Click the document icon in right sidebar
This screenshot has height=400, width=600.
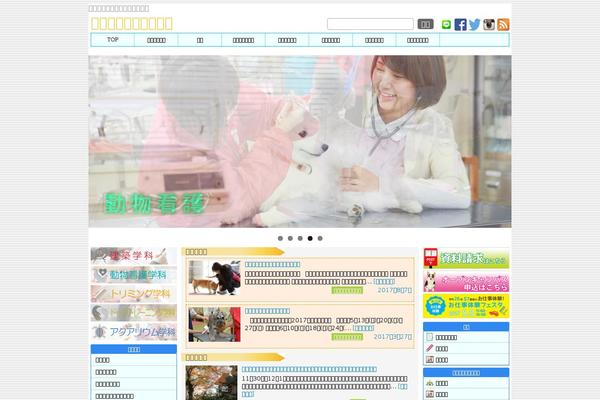tap(430, 337)
